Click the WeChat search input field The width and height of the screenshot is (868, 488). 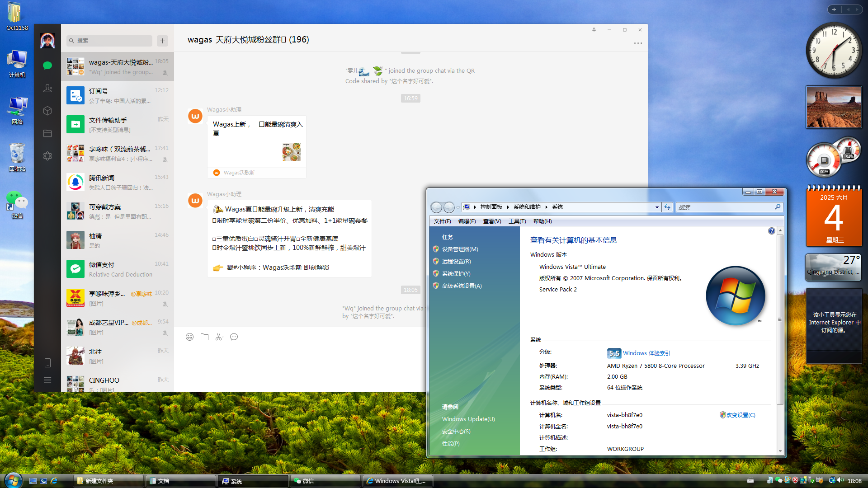tap(109, 41)
